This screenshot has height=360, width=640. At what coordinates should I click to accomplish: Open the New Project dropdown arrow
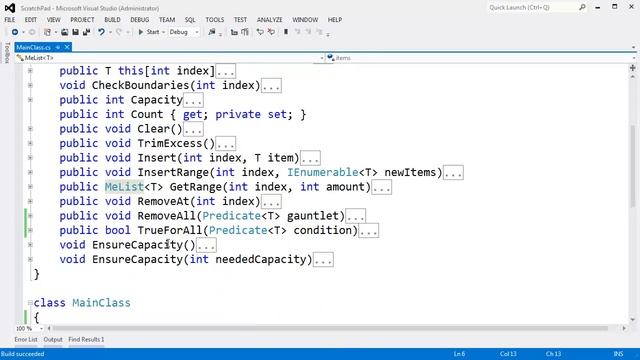pos(55,32)
